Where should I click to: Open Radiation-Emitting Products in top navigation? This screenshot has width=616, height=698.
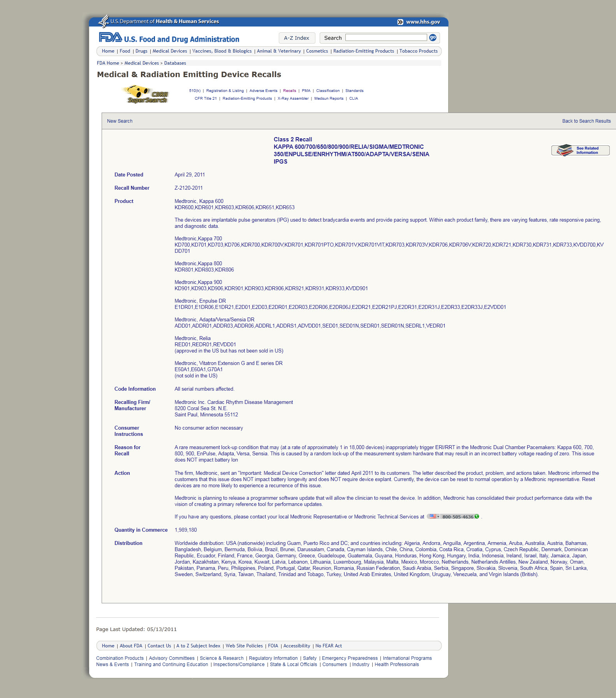[364, 51]
